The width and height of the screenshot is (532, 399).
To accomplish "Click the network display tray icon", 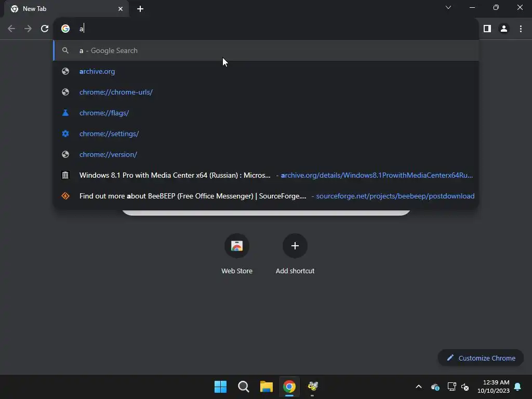I will coord(451,387).
